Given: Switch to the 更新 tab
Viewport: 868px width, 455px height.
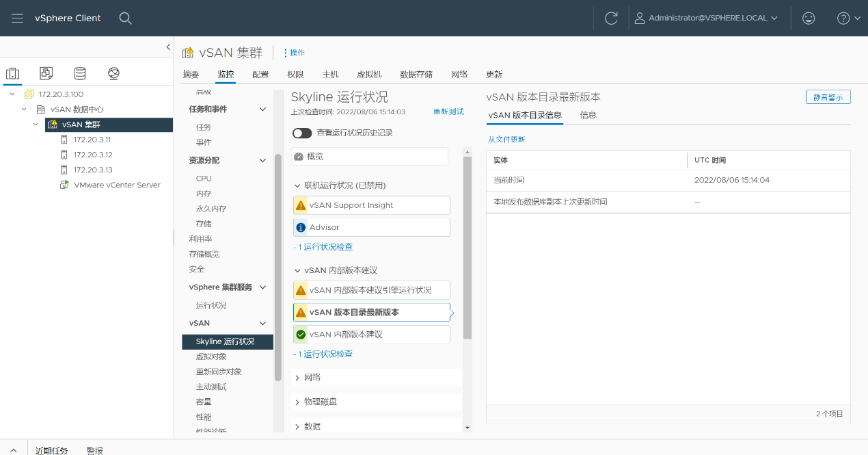Looking at the screenshot, I should click(494, 75).
